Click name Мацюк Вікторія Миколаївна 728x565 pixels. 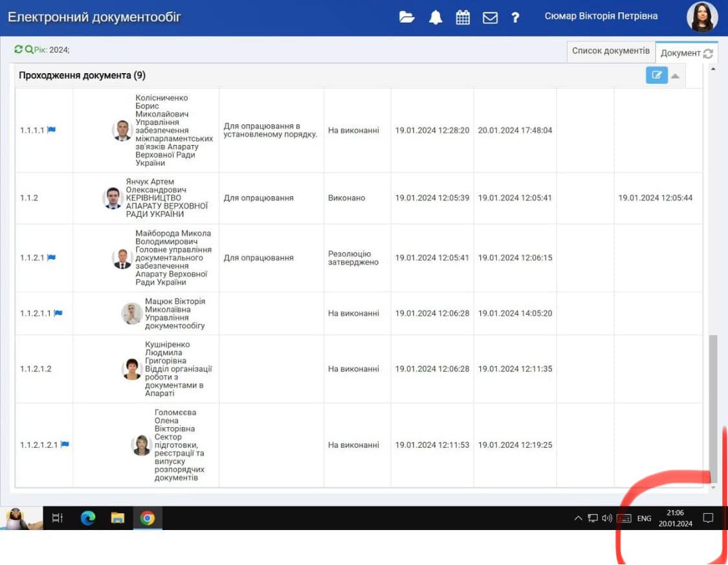(175, 305)
